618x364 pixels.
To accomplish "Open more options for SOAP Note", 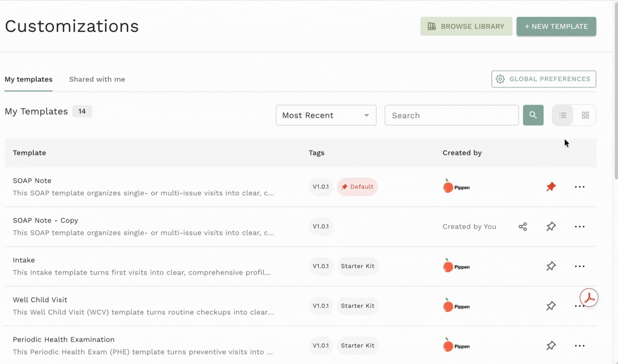I will point(579,187).
